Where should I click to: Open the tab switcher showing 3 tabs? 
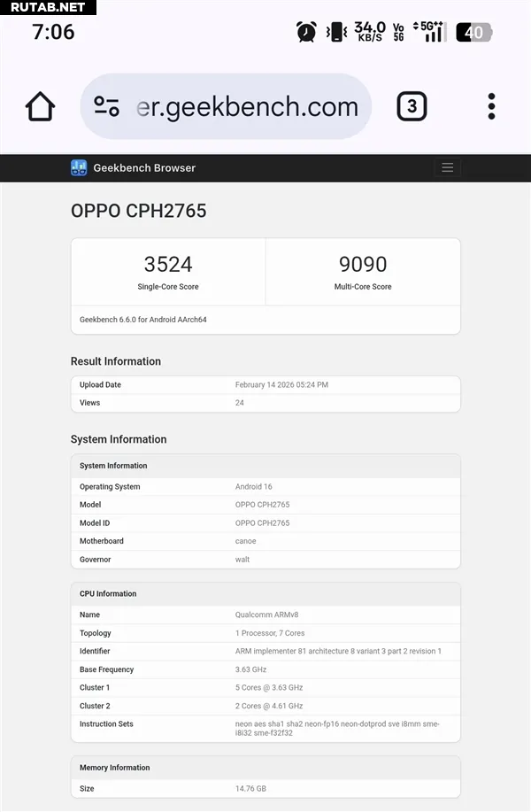tap(412, 106)
